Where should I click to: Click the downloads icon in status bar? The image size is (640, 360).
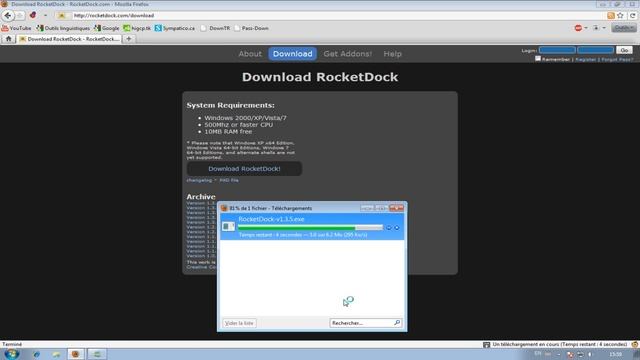486,344
